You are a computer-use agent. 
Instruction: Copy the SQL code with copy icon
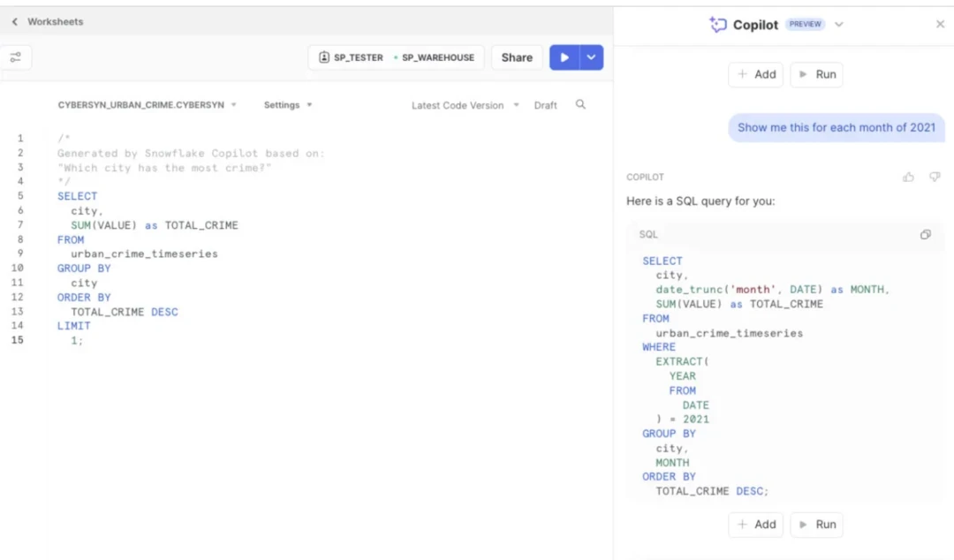[925, 235]
